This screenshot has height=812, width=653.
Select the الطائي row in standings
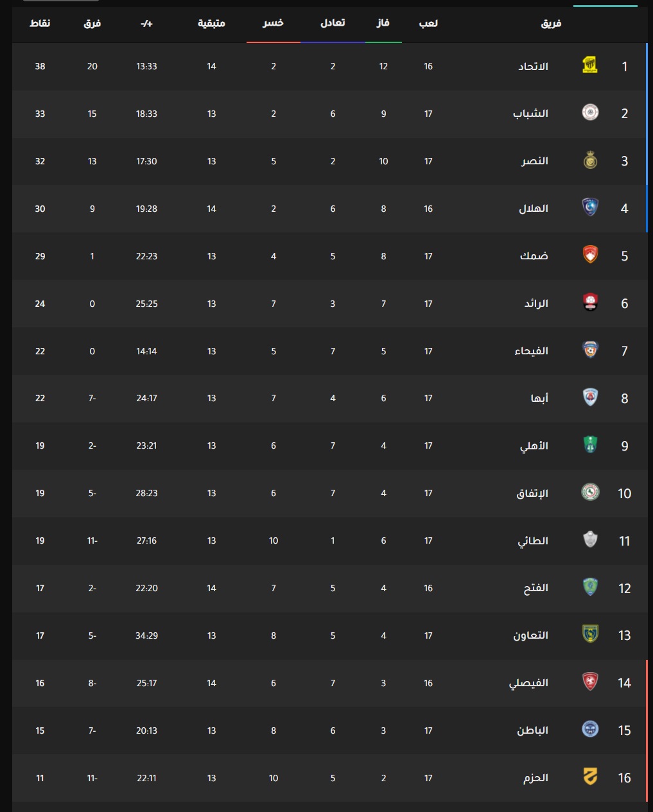point(329,541)
